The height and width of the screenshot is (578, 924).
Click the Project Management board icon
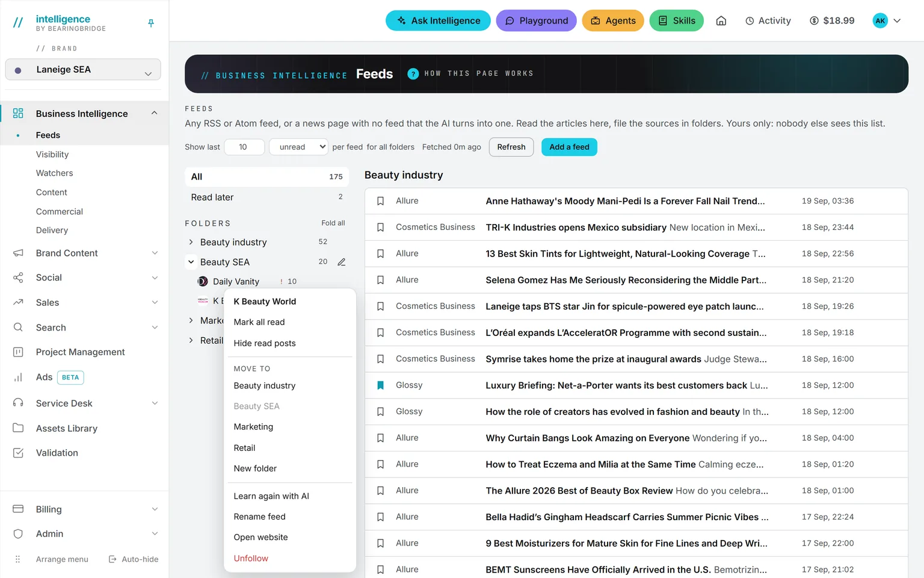(18, 352)
